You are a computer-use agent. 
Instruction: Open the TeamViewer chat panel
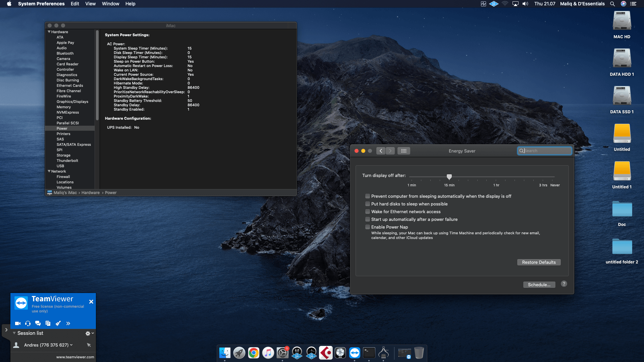point(38,323)
